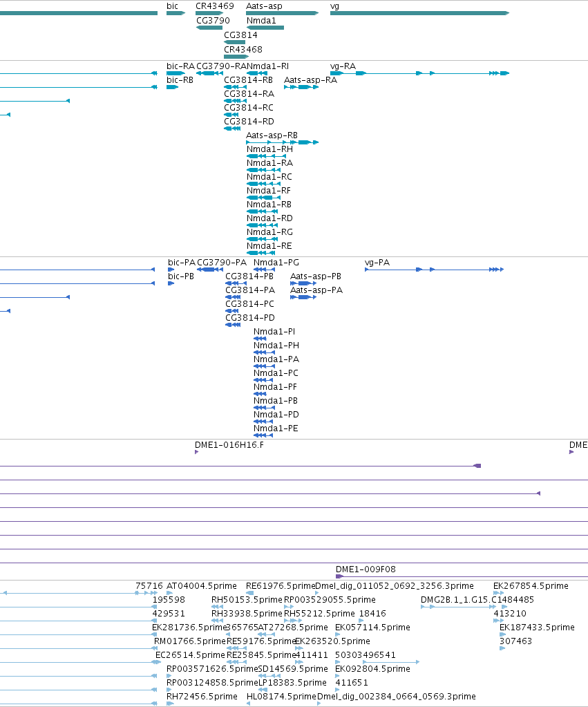The image size is (588, 707).
Task: Select the DME1-009F08 feature label
Action: pos(366,569)
